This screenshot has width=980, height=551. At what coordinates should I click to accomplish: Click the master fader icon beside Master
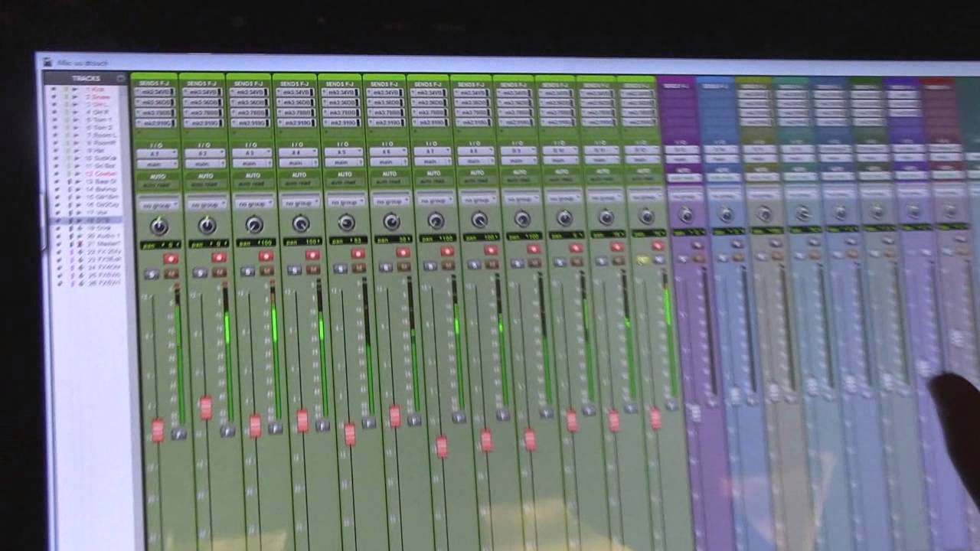pos(79,244)
